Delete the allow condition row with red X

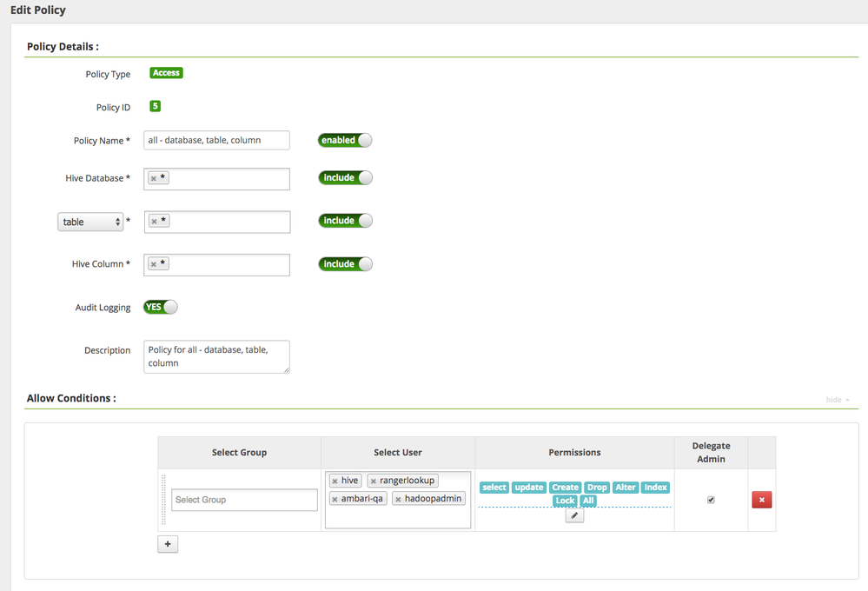pyautogui.click(x=761, y=500)
